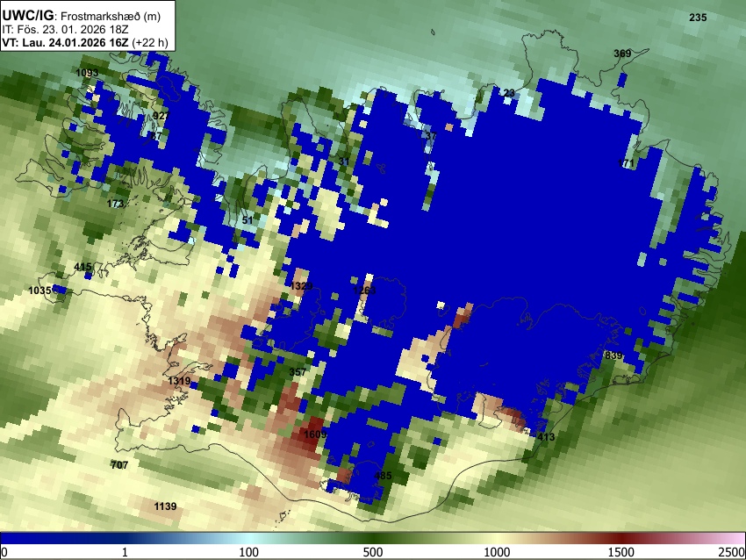Click the 369 value label

point(622,54)
